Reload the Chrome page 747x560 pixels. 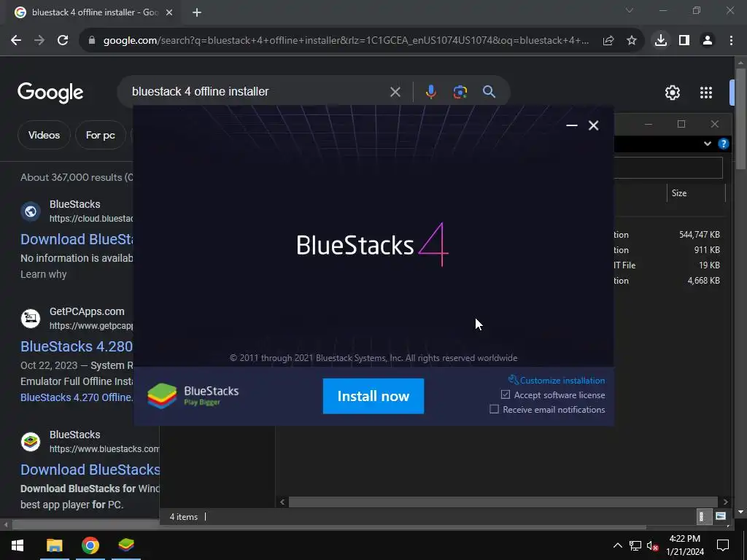pos(63,41)
